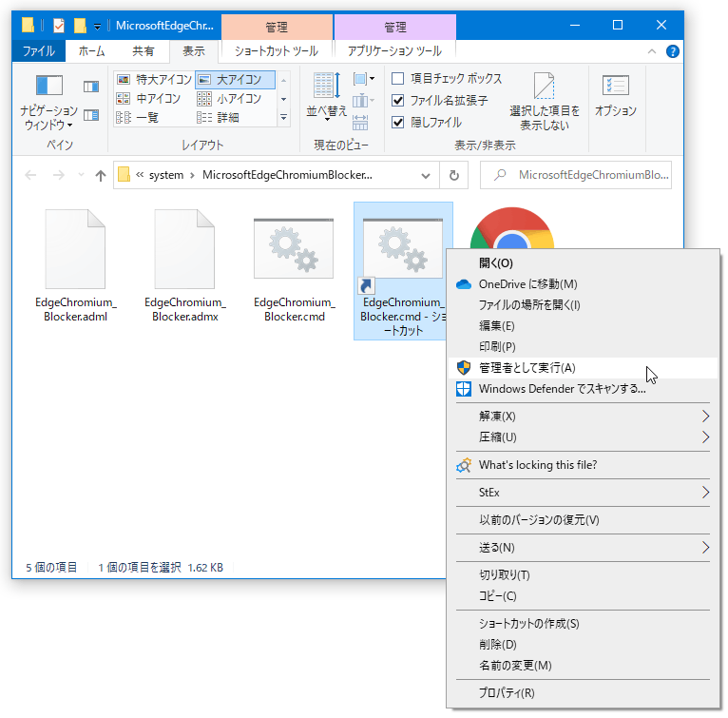The width and height of the screenshot is (728, 718).
Task: Choose 以前のバージョンの復元(V)
Action: [x=583, y=519]
